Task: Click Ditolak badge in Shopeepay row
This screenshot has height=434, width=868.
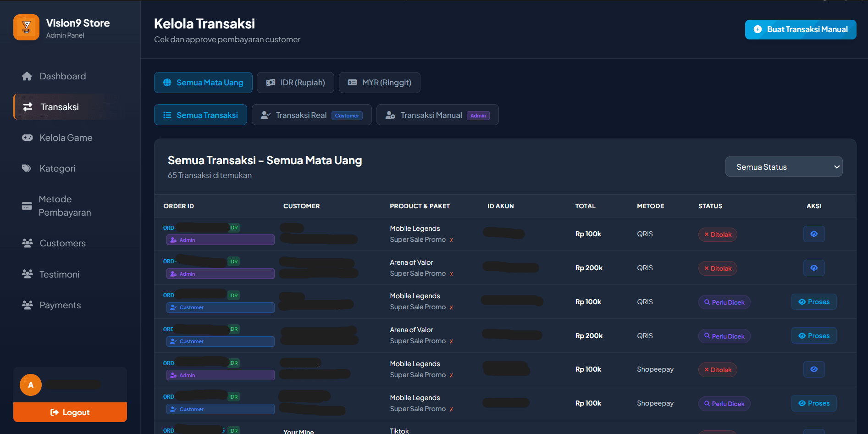Action: point(718,370)
